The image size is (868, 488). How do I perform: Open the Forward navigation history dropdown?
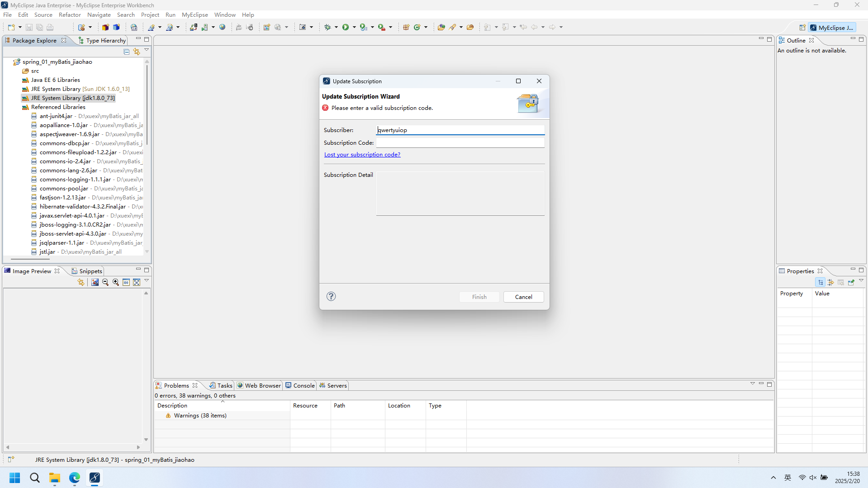coord(561,27)
